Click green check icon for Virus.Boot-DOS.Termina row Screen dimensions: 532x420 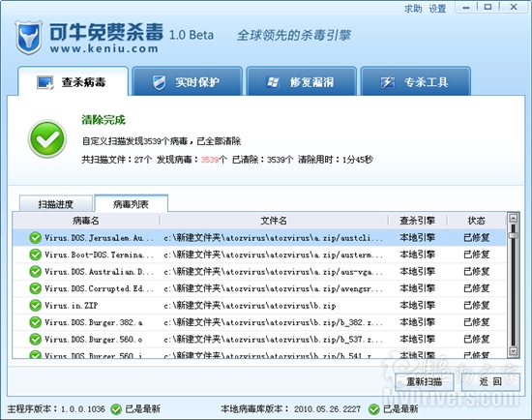pyautogui.click(x=35, y=255)
